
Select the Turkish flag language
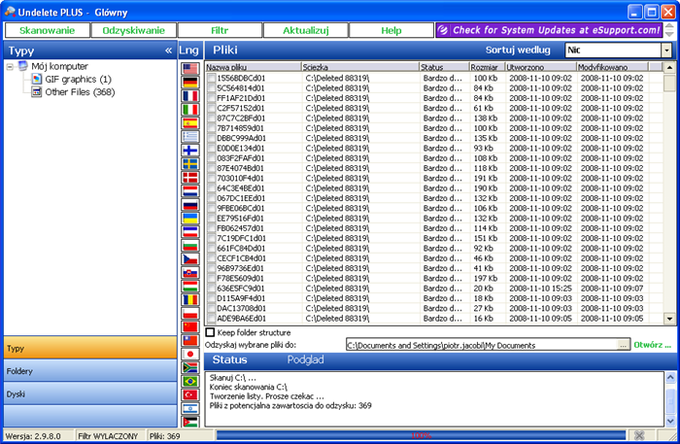[190, 395]
